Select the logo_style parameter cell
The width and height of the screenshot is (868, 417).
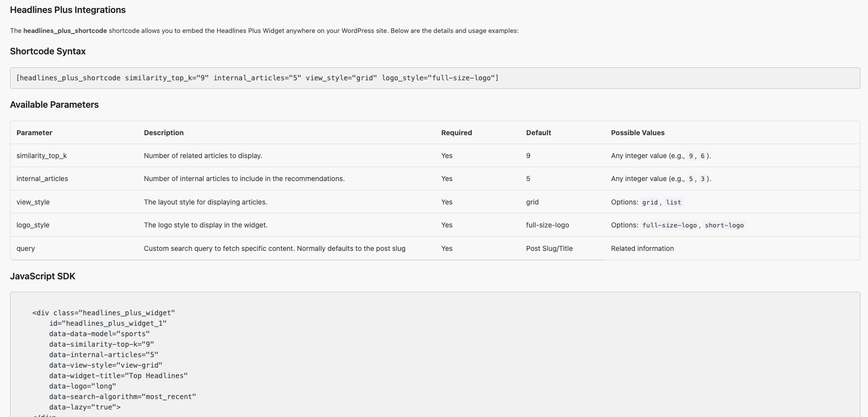coord(33,225)
